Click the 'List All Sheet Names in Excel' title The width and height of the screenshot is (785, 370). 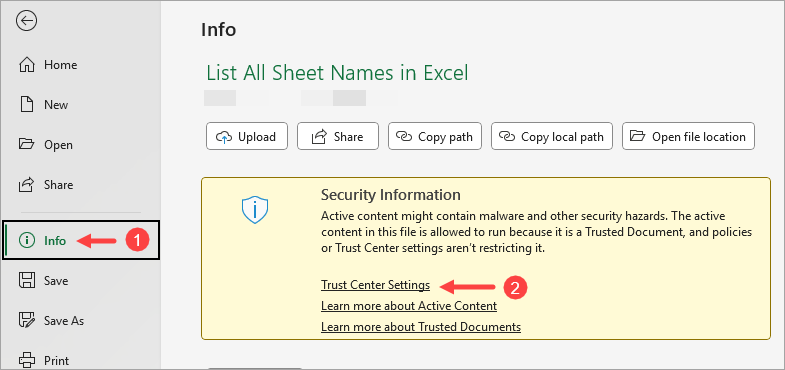point(337,73)
